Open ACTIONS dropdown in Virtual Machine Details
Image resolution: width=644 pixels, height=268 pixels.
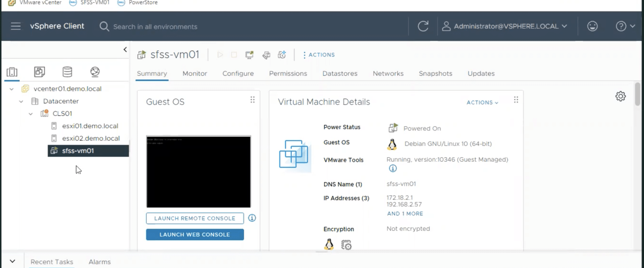tap(482, 103)
